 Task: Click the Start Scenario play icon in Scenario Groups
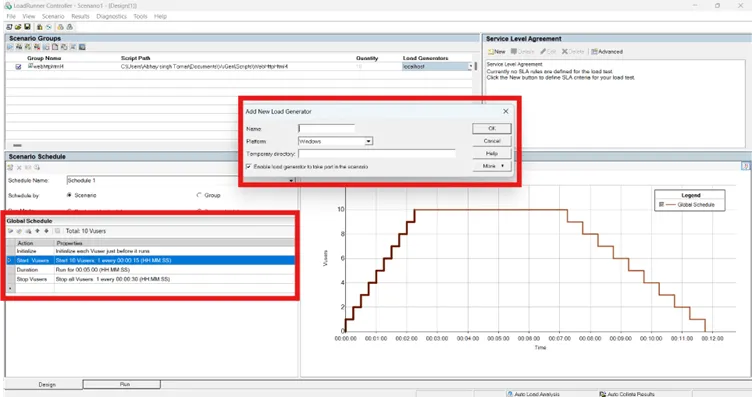coord(10,47)
